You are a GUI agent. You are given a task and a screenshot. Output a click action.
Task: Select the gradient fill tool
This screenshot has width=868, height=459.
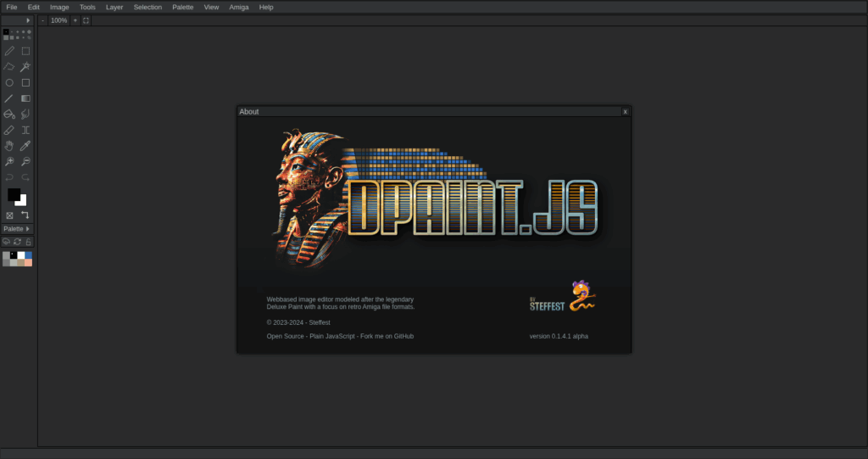25,98
